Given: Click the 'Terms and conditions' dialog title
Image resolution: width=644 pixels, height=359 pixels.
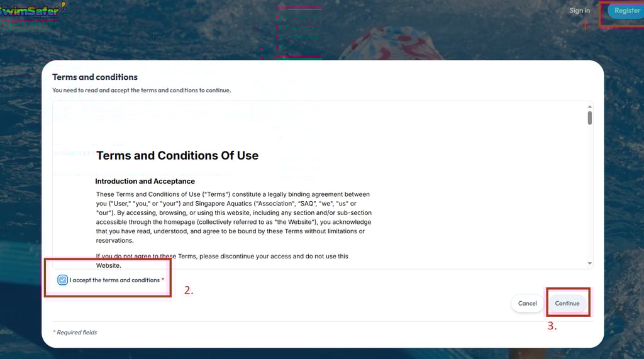Looking at the screenshot, I should (95, 77).
